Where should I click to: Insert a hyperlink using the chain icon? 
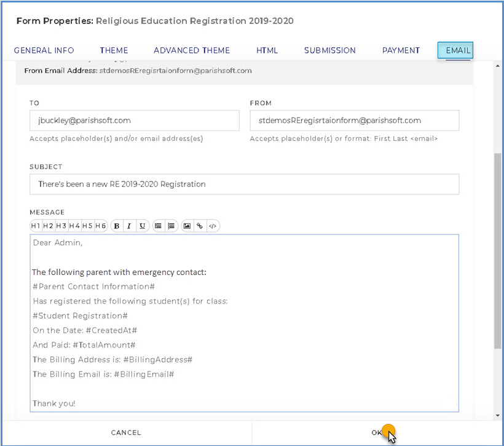199,226
